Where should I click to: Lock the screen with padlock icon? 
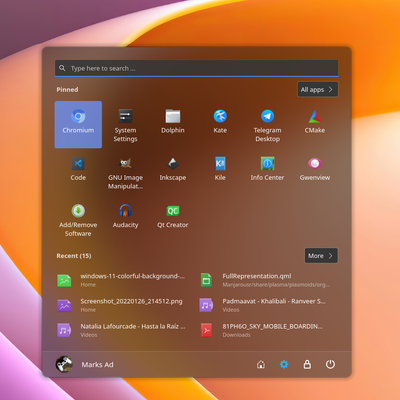(x=307, y=364)
